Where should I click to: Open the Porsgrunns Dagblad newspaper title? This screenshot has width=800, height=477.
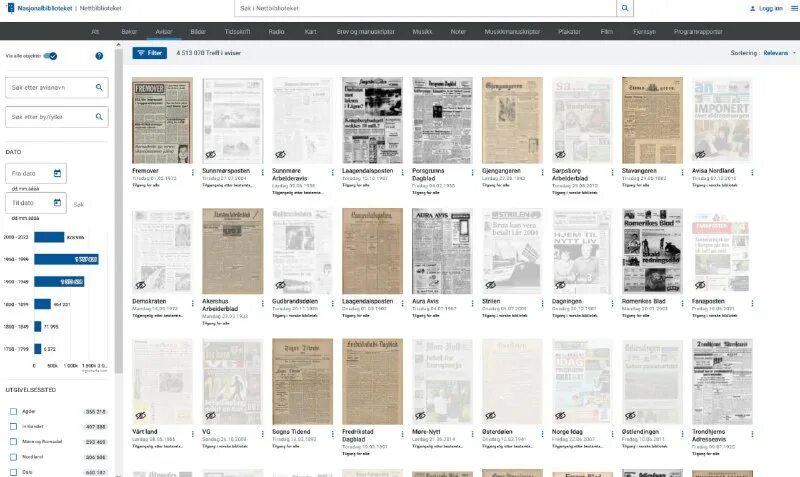(428, 174)
